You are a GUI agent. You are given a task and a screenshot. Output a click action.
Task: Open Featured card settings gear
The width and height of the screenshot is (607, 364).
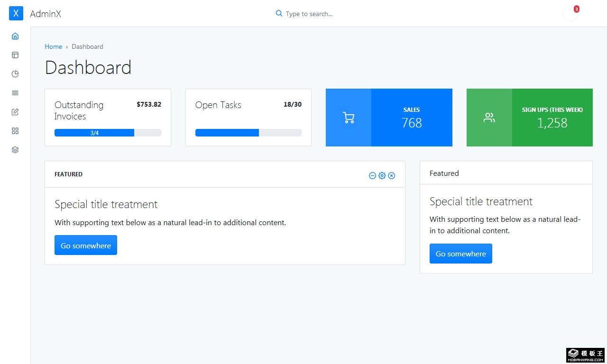pos(382,176)
